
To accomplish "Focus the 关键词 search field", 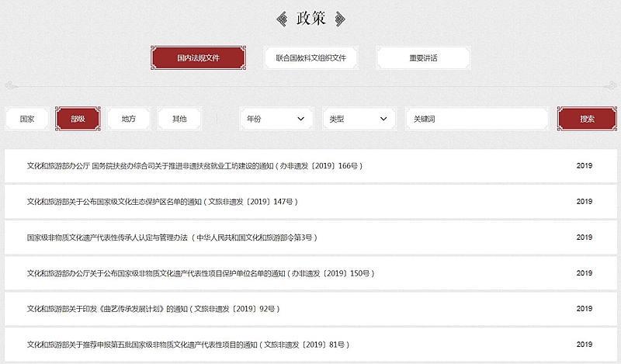I will point(477,119).
